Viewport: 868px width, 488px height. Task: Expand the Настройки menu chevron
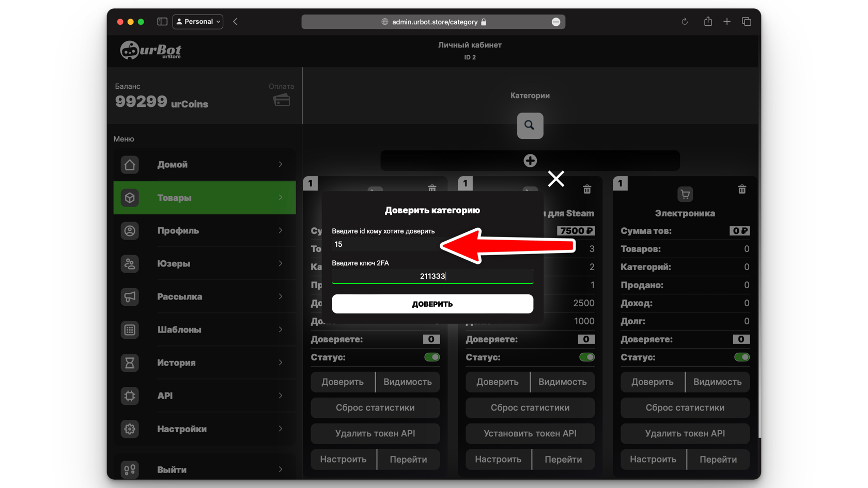coord(281,429)
